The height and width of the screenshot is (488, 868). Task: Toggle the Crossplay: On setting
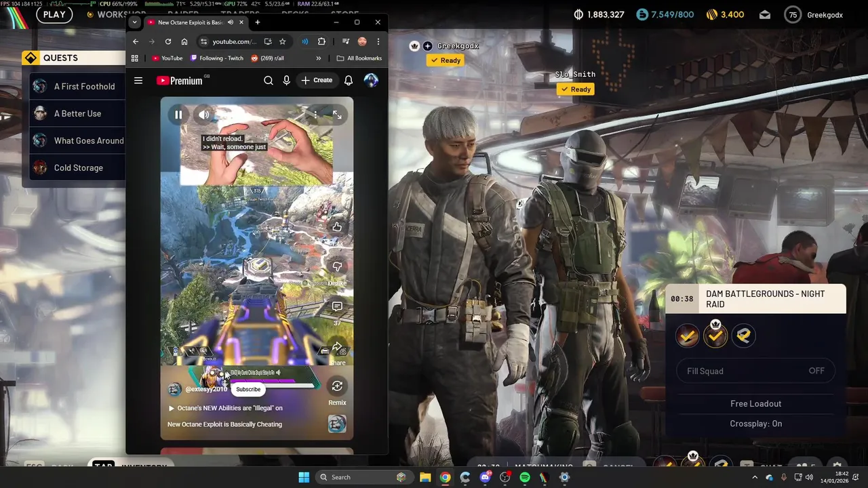pyautogui.click(x=755, y=424)
